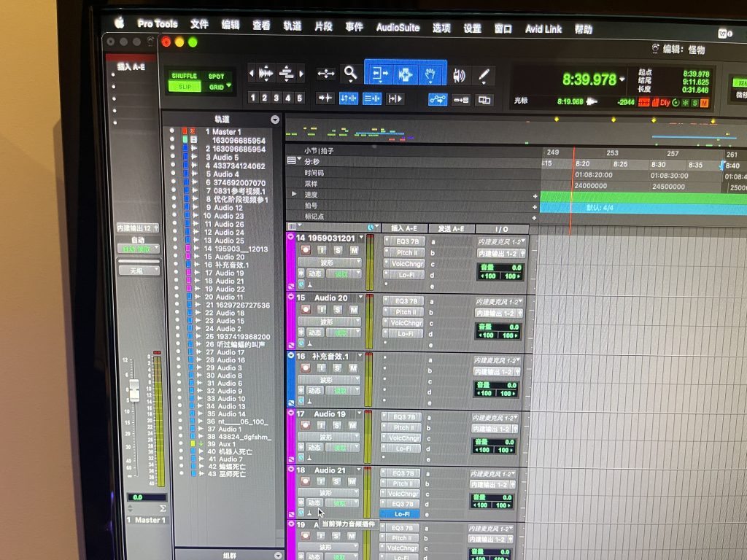Click the Apple menu icon

[119, 23]
